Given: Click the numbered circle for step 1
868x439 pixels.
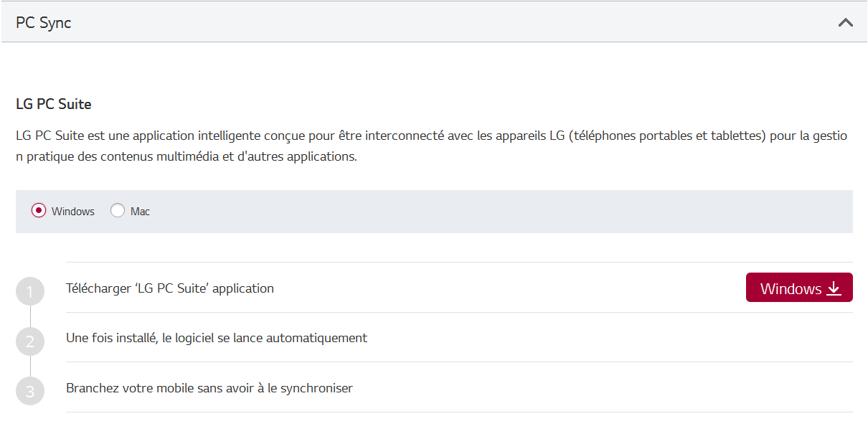Looking at the screenshot, I should tap(29, 291).
